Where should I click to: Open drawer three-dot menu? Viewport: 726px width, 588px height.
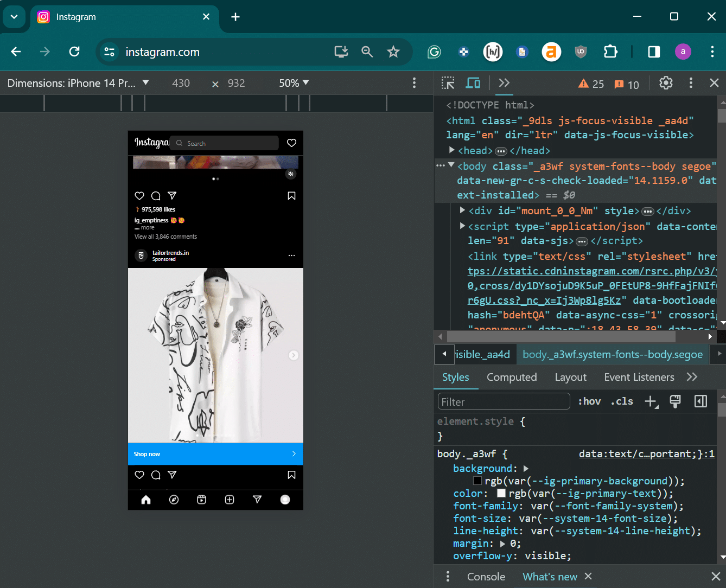[x=448, y=577]
